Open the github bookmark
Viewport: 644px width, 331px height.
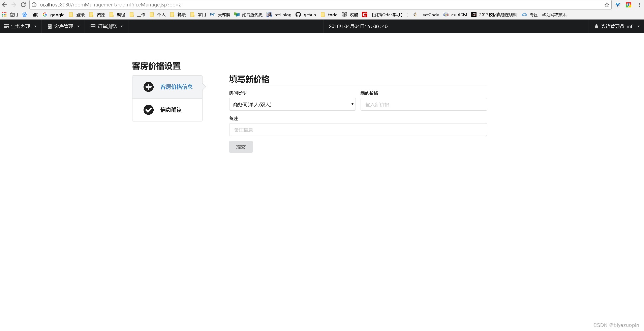tap(306, 15)
